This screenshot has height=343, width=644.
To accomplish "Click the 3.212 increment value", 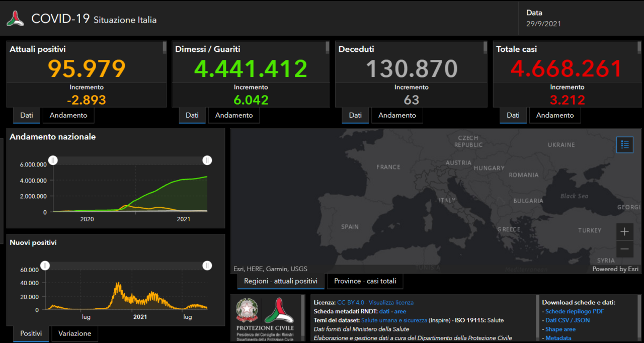I will click(567, 100).
